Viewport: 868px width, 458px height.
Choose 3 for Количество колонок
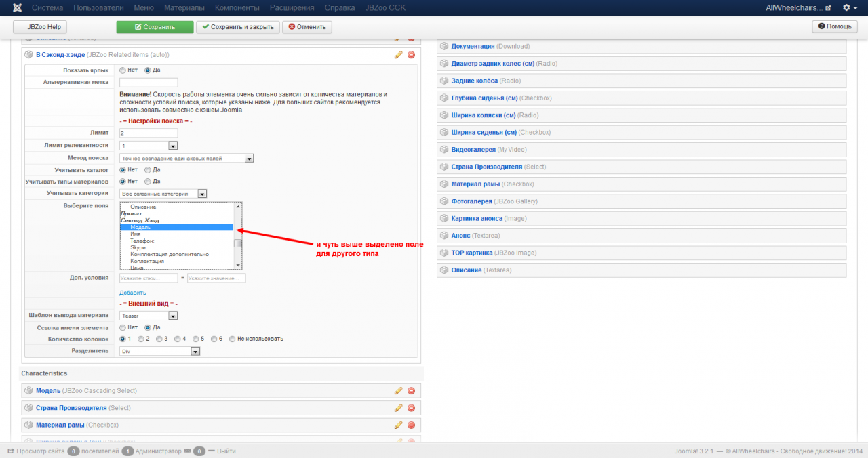coord(159,339)
